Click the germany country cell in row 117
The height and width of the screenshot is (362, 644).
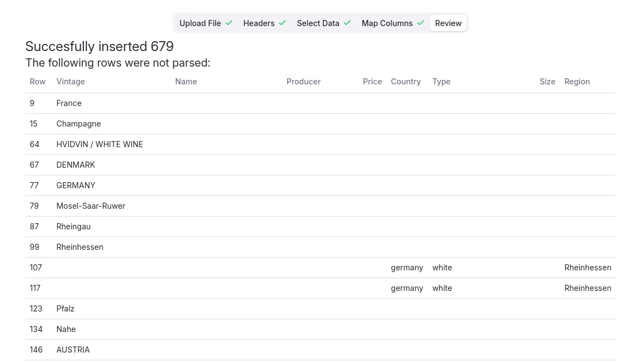407,288
